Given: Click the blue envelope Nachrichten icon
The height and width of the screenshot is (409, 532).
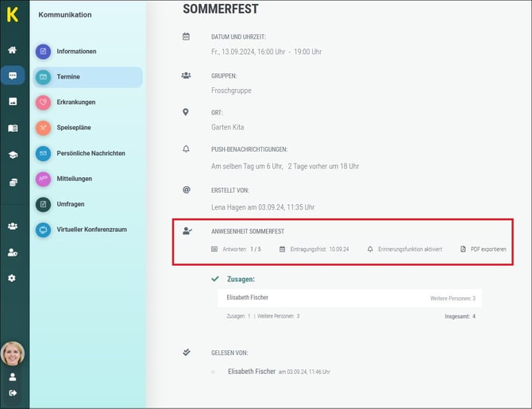Looking at the screenshot, I should [43, 153].
